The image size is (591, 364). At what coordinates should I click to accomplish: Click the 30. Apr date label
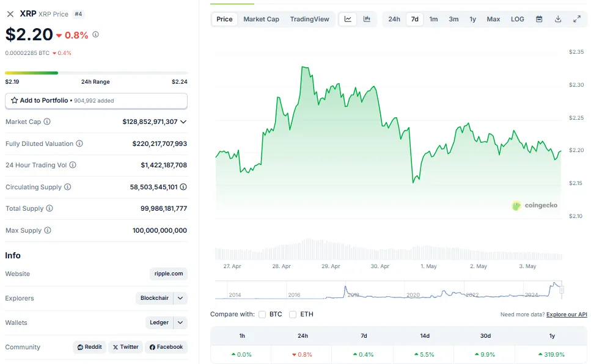380,266
